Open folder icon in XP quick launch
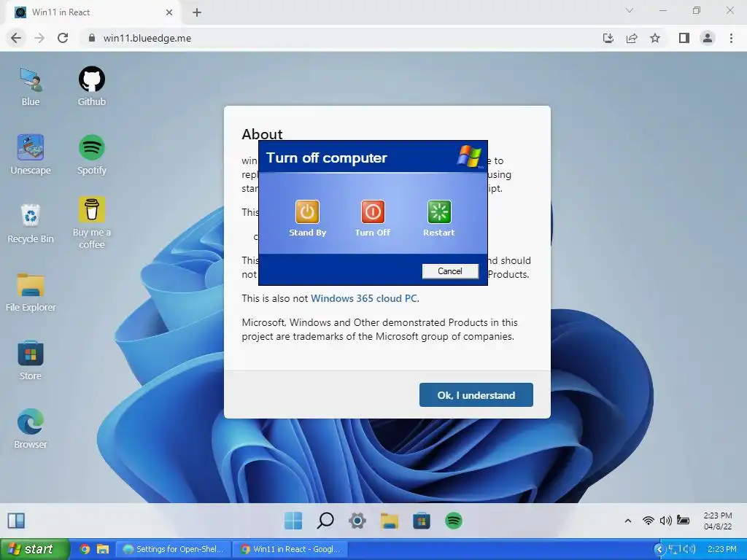Viewport: 747px width, 560px height. [x=103, y=549]
